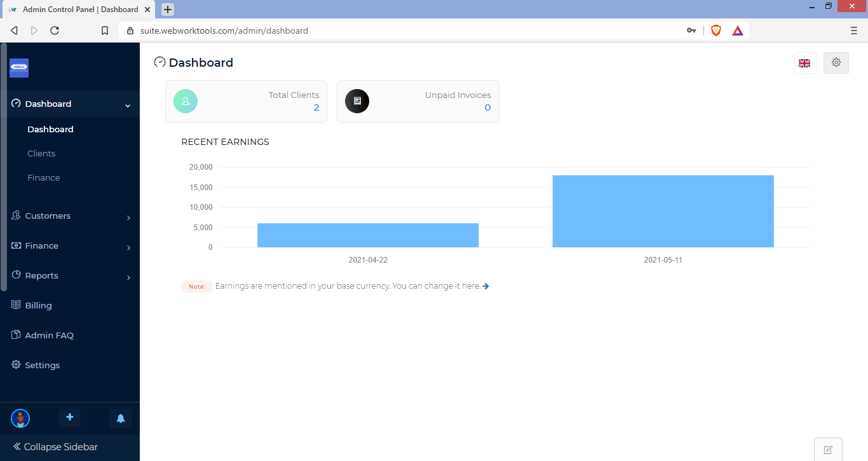Image resolution: width=868 pixels, height=461 pixels.
Task: Expand the Reports submenu arrow
Action: point(128,277)
